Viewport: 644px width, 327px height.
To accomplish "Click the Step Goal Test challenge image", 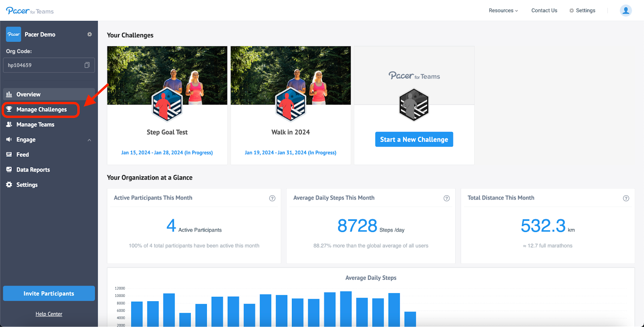I will (x=167, y=75).
